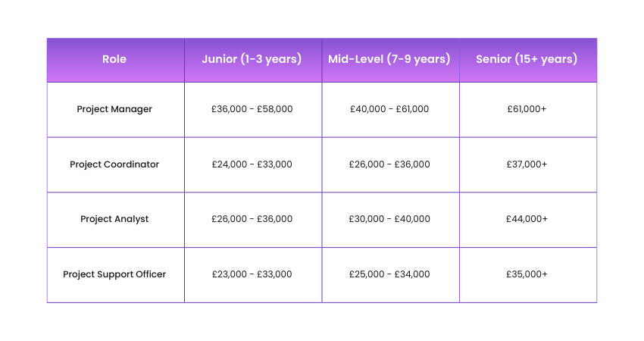644x341 pixels.
Task: Click the £25,000 - £34,000 cell
Action: (x=389, y=274)
